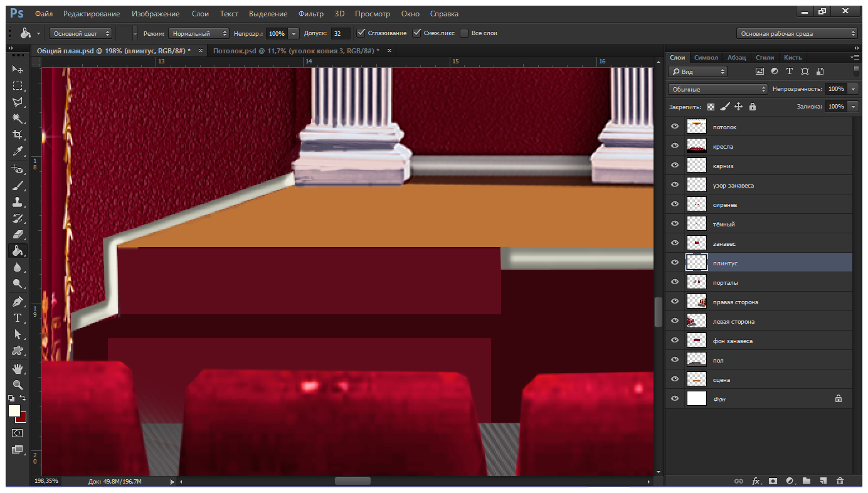Select the Clone Stamp tool

click(18, 202)
